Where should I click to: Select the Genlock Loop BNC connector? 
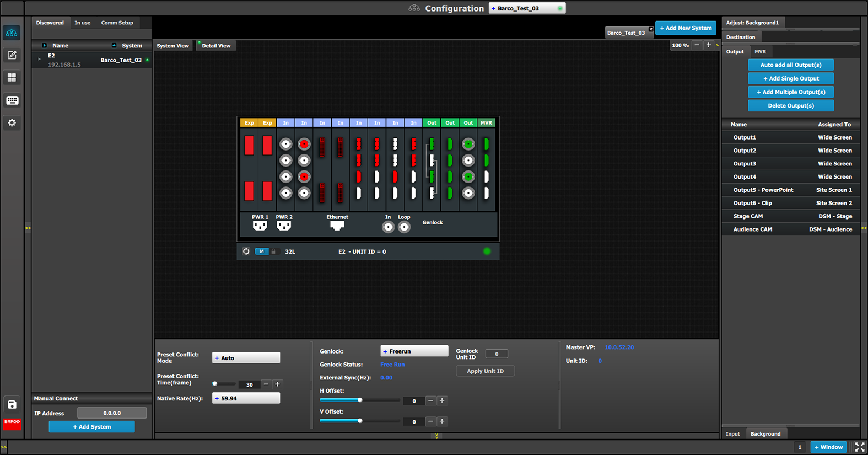pos(404,227)
